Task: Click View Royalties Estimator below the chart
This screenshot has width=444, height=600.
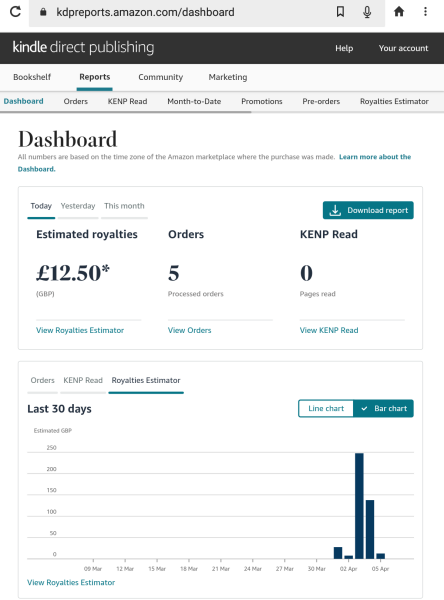Action: click(71, 582)
